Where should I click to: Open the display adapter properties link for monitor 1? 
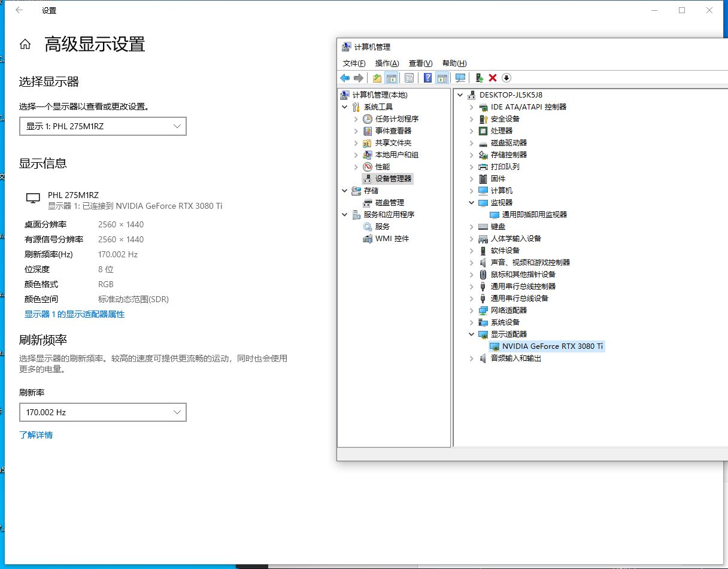click(74, 314)
